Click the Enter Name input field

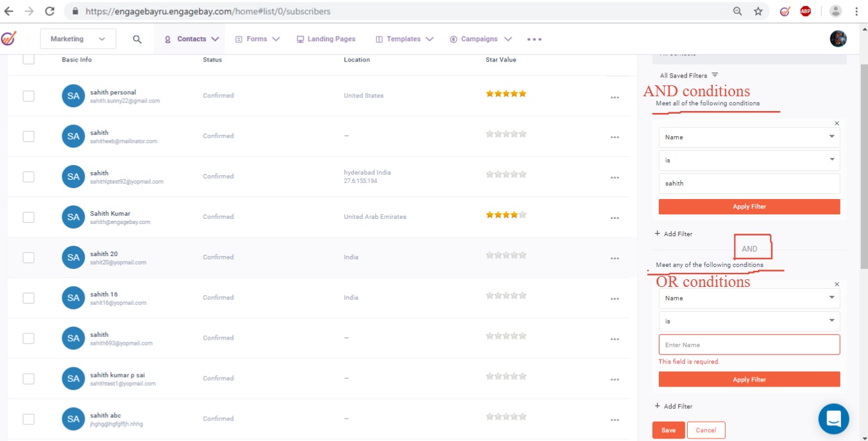point(749,345)
